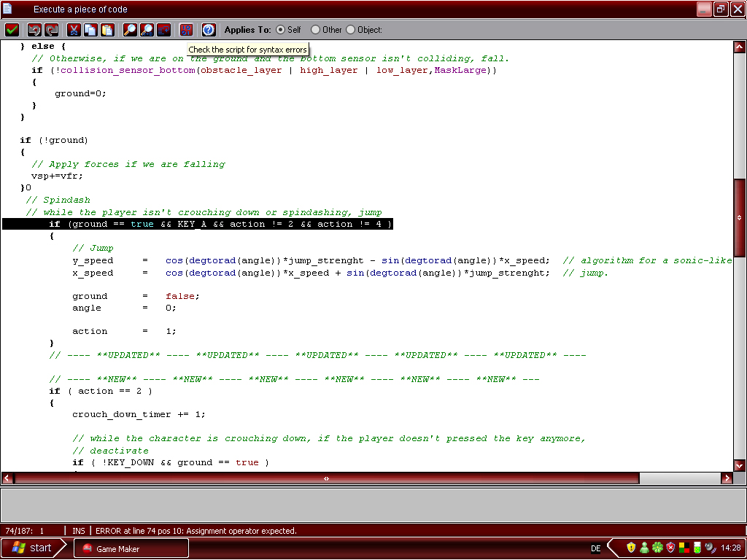Click the horizontal scrollbar right arrow
Image resolution: width=747 pixels, height=560 pixels.
727,478
